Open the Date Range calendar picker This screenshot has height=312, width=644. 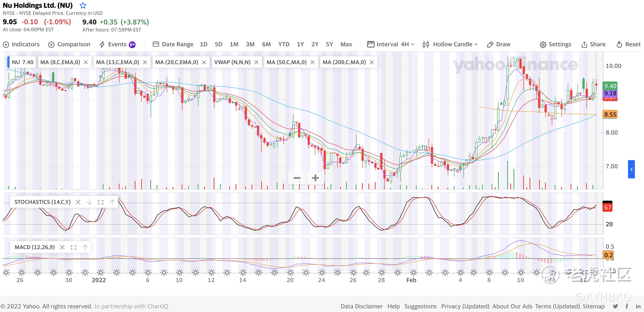(173, 44)
